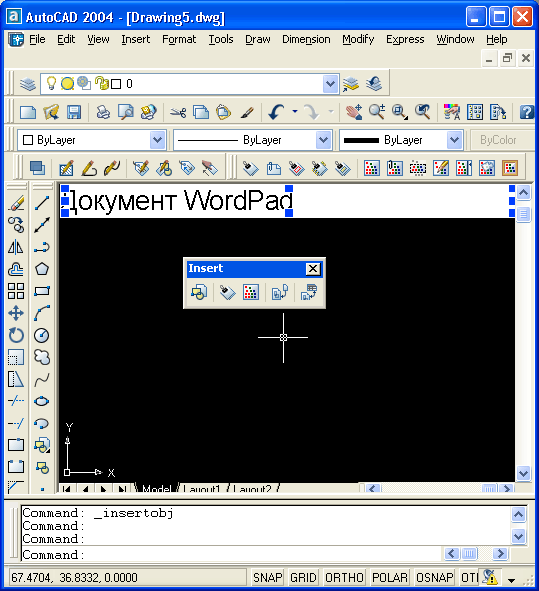
Task: Open the linetype ByLayer dropdown
Action: (x=323, y=140)
